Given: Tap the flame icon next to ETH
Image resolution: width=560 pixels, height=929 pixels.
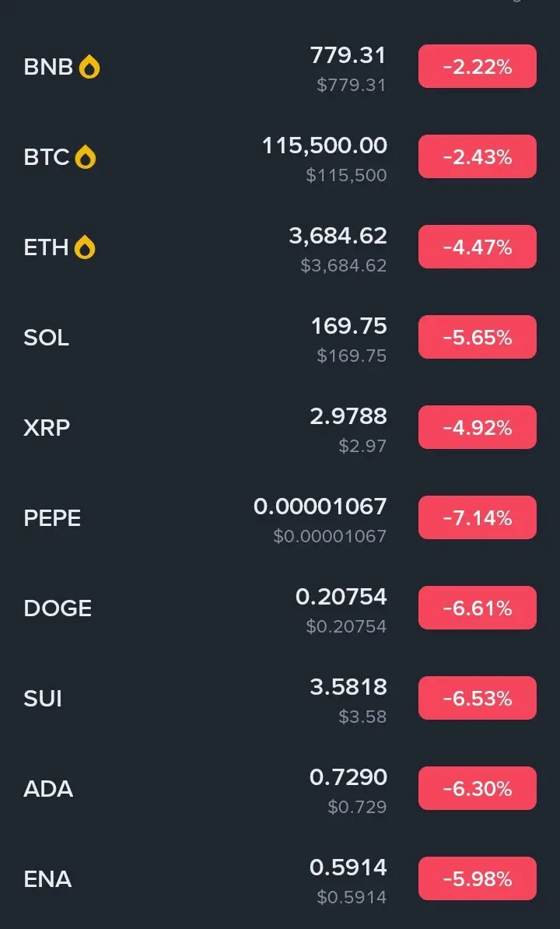Looking at the screenshot, I should (x=85, y=247).
